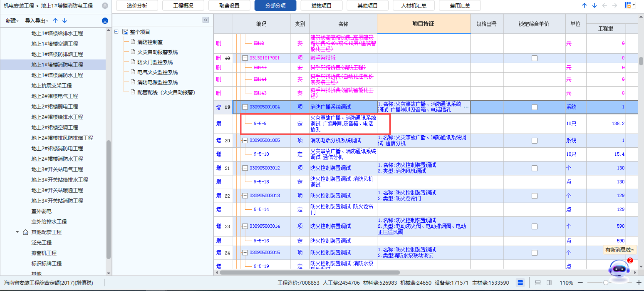
Task: Open the 人材机汇总 tab
Action: pos(414,6)
